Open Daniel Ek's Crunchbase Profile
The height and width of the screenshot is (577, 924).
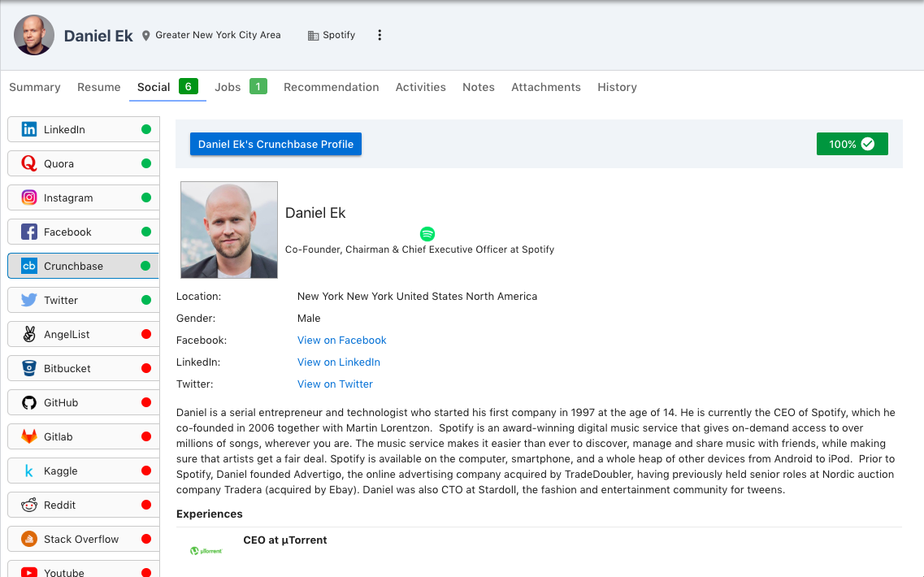coord(275,144)
